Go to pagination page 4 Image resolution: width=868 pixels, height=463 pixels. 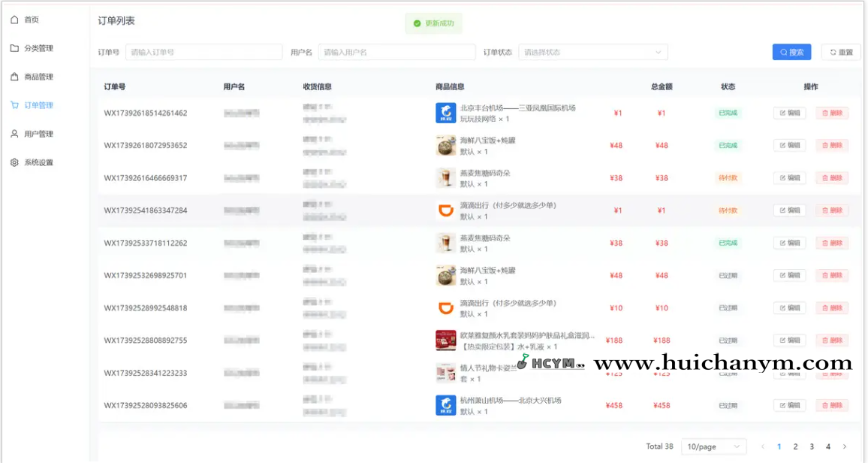(x=828, y=446)
